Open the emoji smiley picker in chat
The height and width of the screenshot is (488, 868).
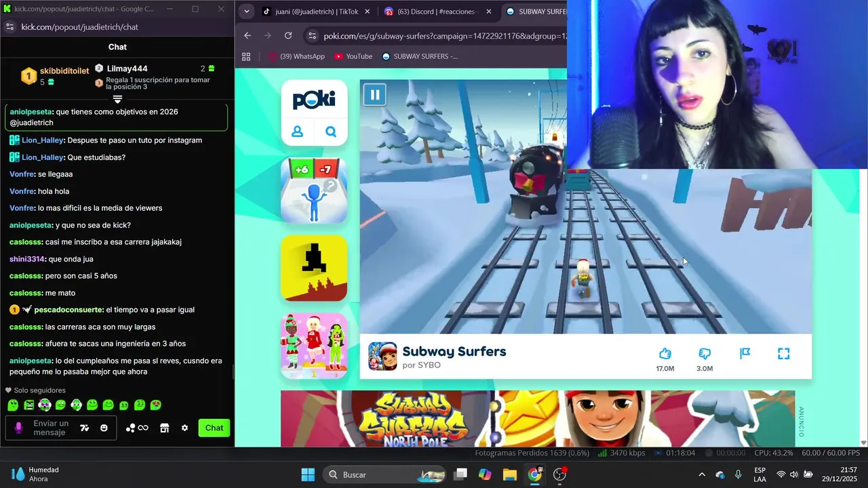click(104, 428)
